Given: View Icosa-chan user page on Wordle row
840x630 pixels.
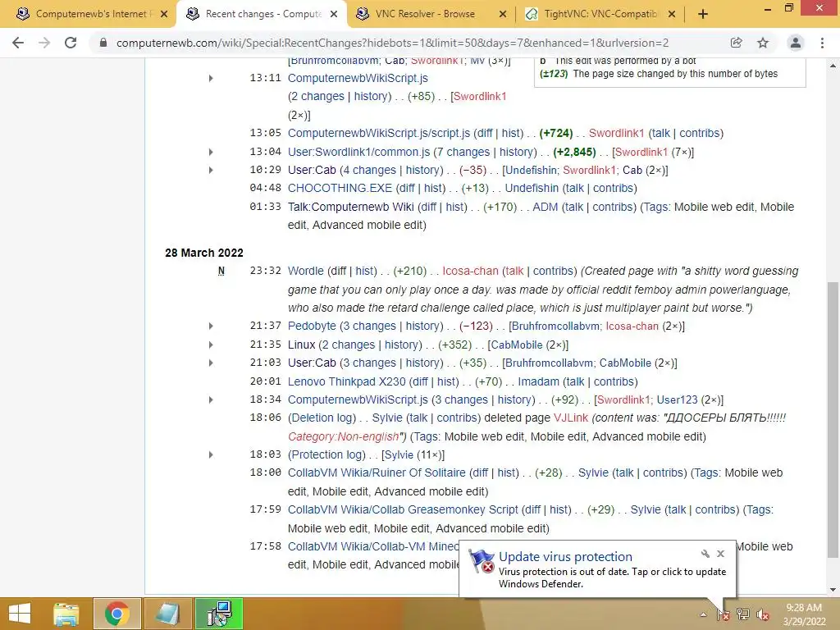Looking at the screenshot, I should (x=470, y=271).
